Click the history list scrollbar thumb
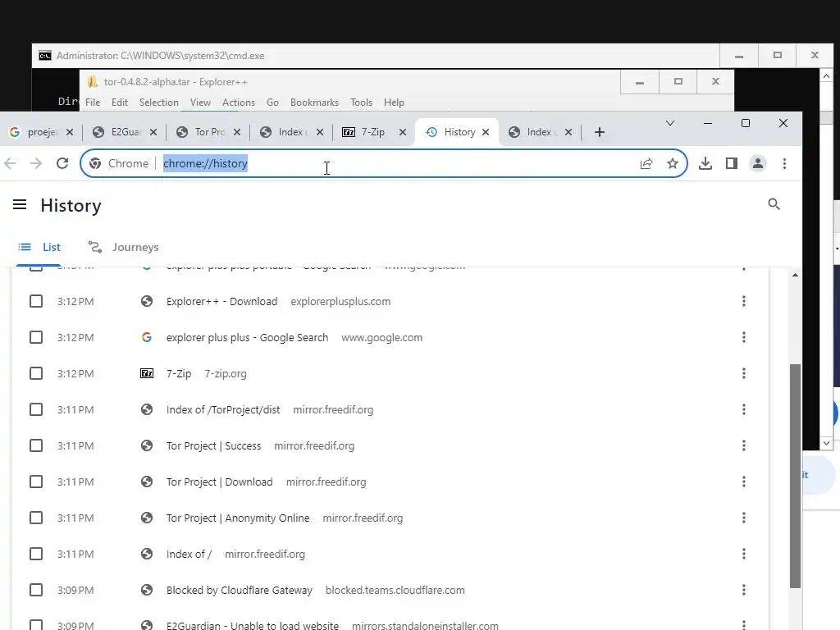The height and width of the screenshot is (630, 840). coord(795,476)
